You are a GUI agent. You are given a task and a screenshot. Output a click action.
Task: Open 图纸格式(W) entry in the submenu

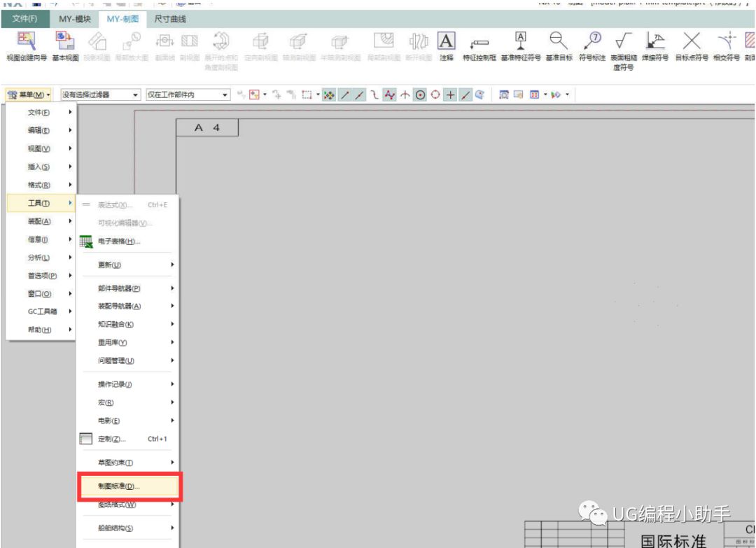click(128, 505)
